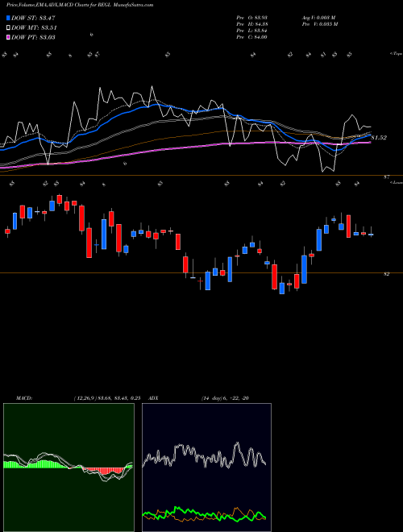Select the 'DOW ST: 83.47' legend text
The image size is (403, 532).
point(33,18)
